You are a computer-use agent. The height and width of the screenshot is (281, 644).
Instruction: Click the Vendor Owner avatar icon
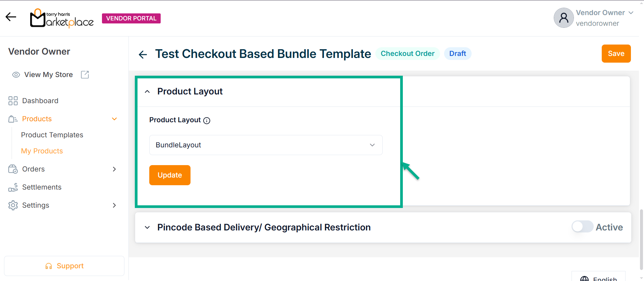563,18
